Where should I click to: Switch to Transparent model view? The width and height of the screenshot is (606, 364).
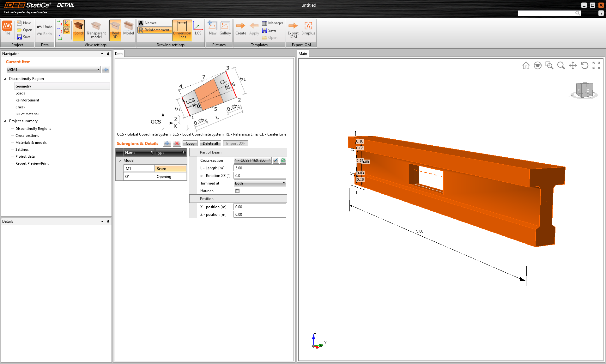(x=96, y=30)
